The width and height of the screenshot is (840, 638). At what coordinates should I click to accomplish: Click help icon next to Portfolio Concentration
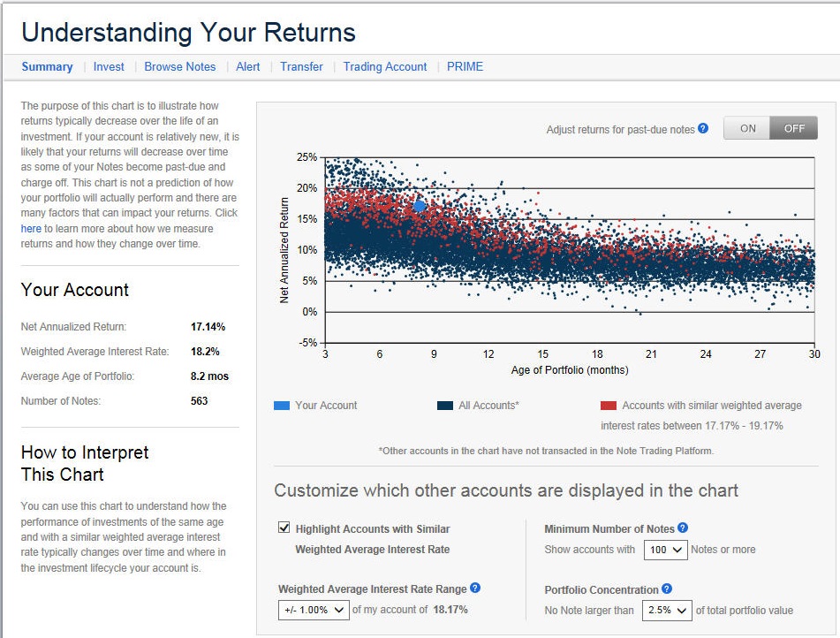point(667,589)
